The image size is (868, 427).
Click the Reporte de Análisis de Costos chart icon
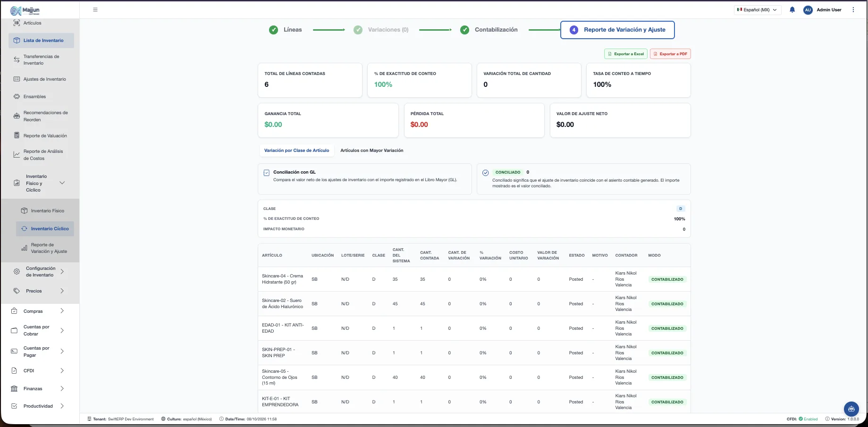17,155
